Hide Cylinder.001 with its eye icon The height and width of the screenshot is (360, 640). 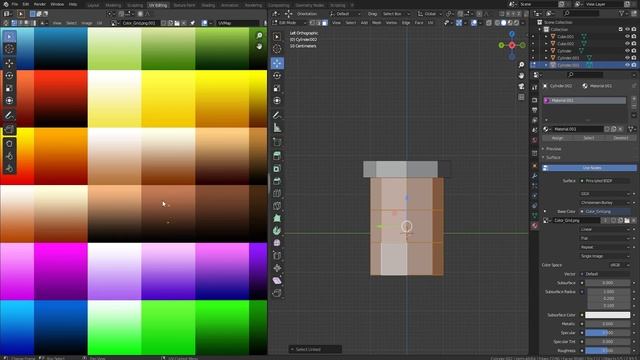pyautogui.click(x=627, y=58)
